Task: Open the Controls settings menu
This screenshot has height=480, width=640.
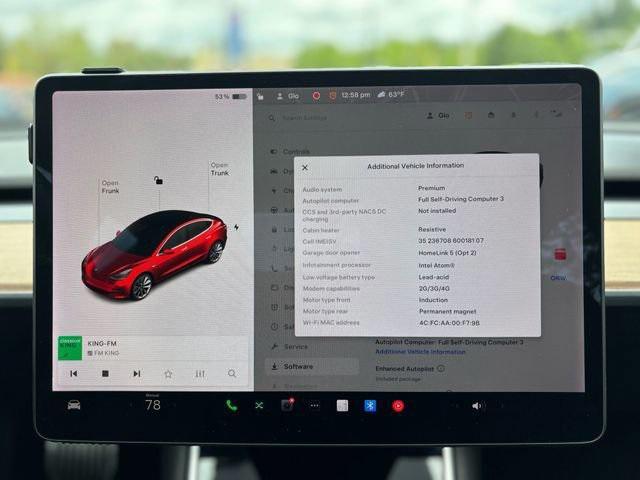Action: pos(291,151)
